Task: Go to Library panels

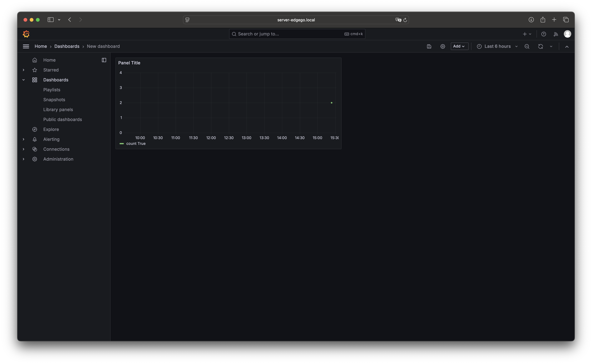Action: [58, 110]
